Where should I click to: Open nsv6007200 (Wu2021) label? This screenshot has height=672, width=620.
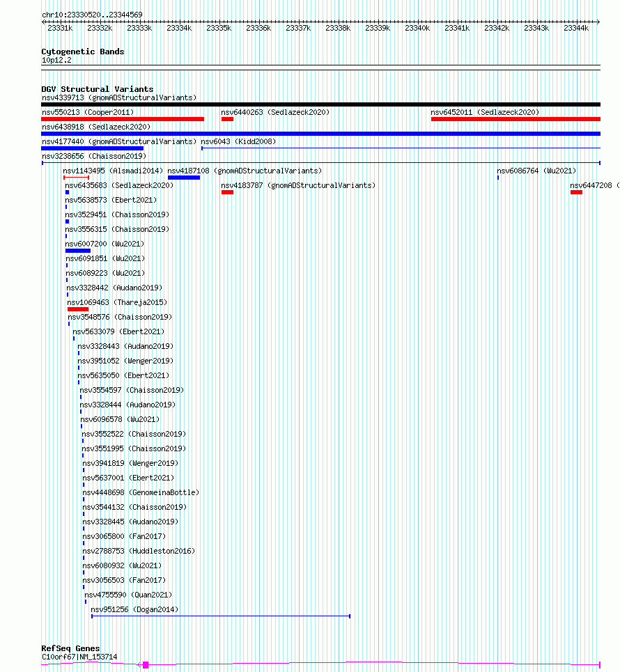tap(104, 244)
